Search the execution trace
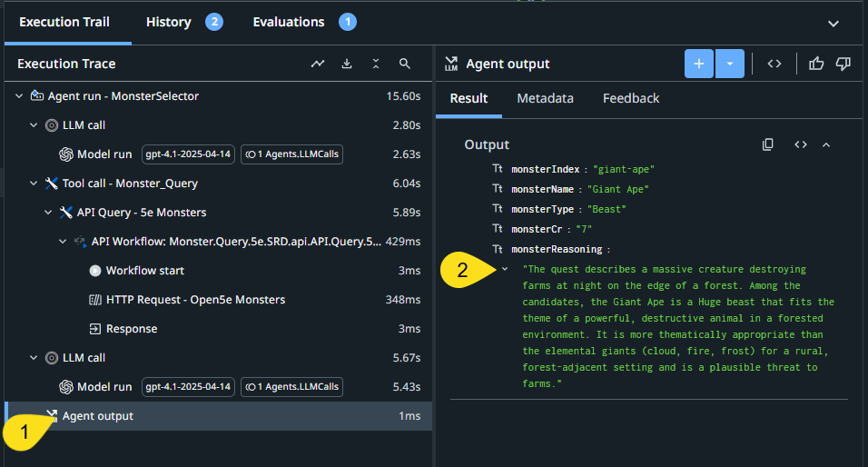The width and height of the screenshot is (868, 467). [405, 64]
